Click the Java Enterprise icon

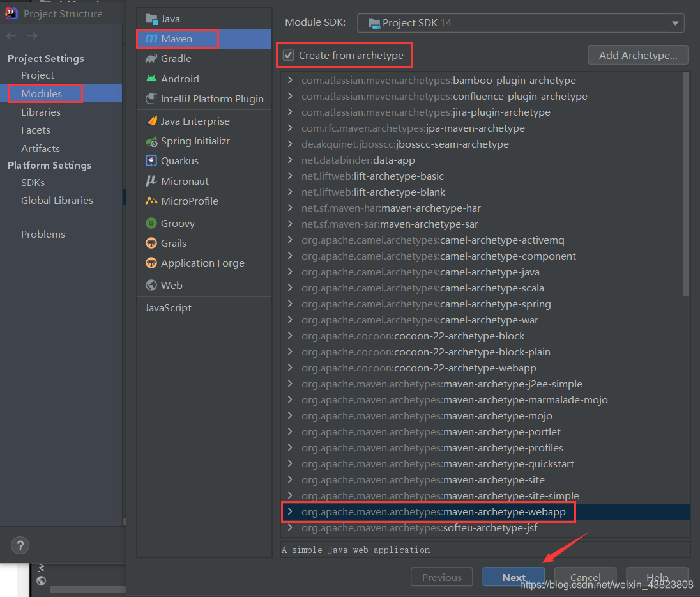151,121
